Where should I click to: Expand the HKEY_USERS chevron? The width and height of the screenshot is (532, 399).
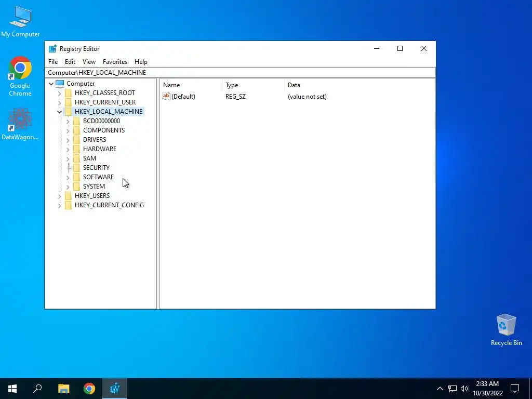click(60, 196)
